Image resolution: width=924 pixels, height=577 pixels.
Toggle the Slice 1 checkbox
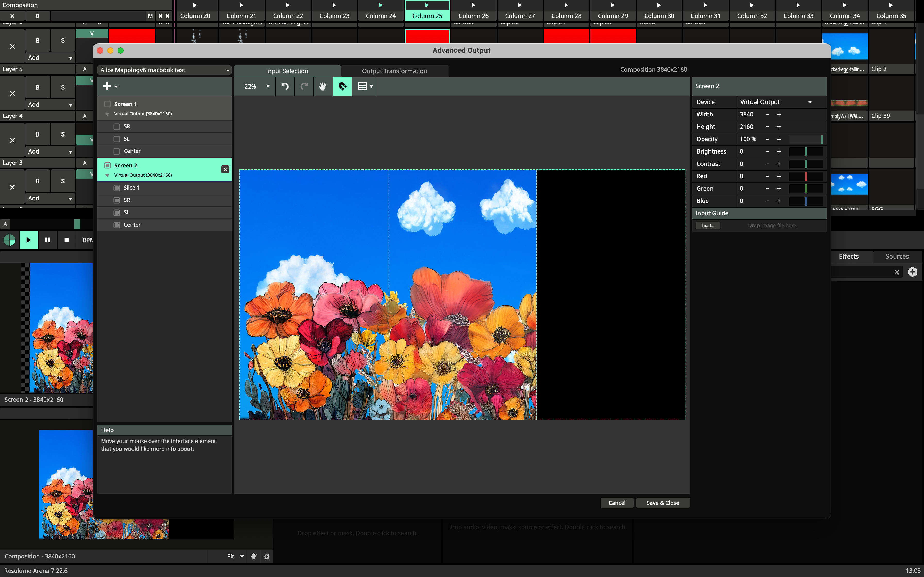pos(117,188)
